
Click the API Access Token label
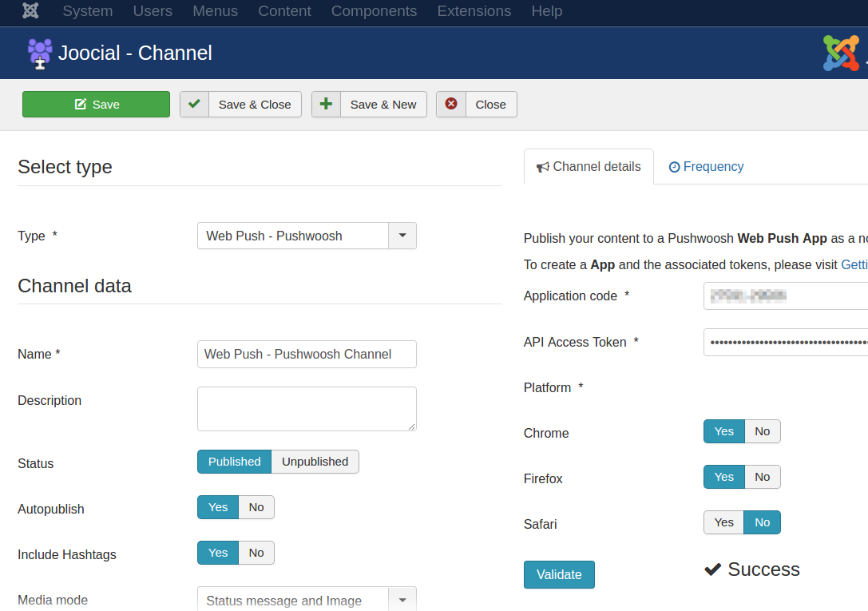575,342
